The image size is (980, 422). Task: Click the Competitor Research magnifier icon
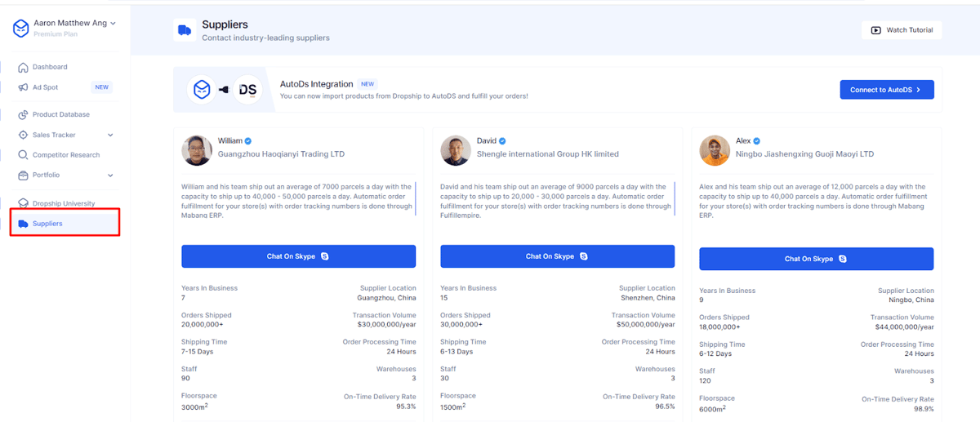[x=23, y=155]
